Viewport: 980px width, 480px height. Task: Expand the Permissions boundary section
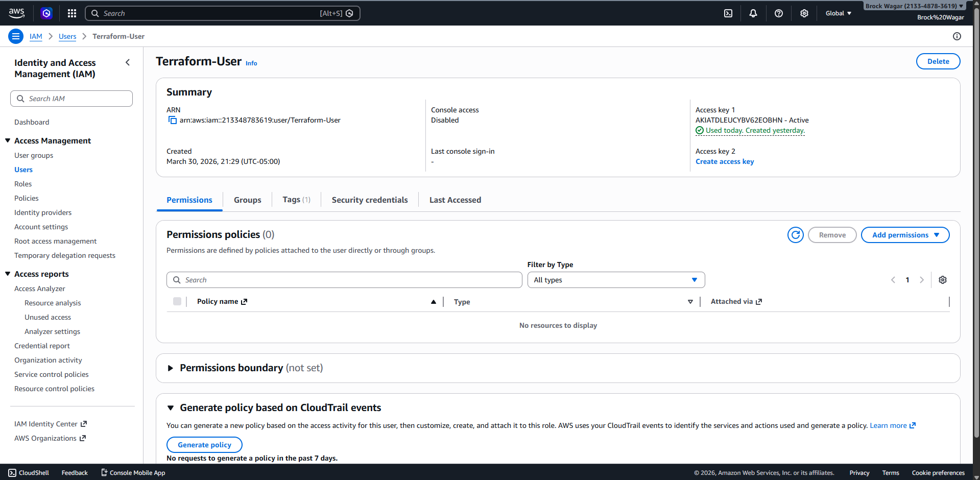[x=170, y=368]
